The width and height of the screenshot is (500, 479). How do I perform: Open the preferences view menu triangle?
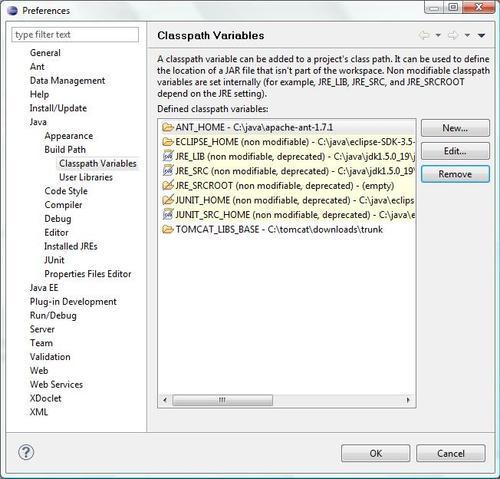(481, 35)
